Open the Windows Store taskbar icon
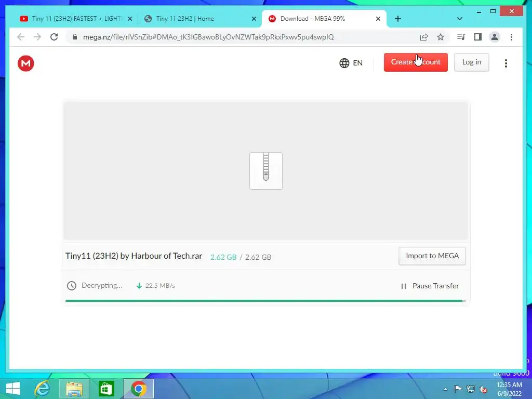 click(x=106, y=389)
